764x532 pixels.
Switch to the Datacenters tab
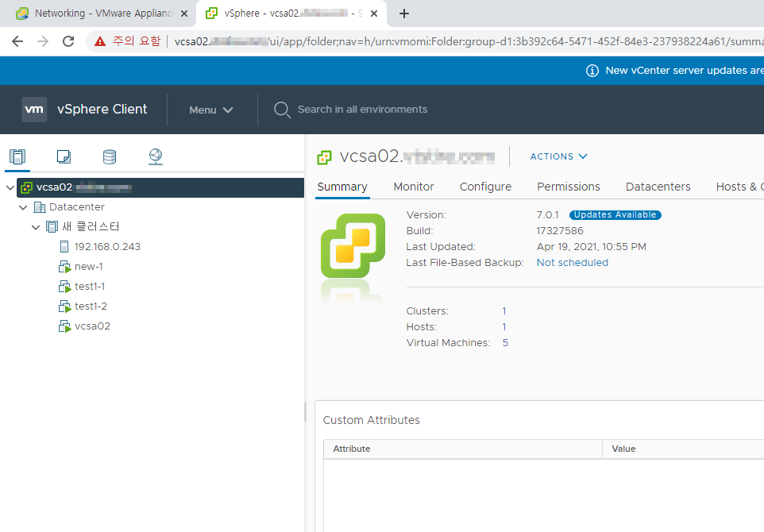658,187
